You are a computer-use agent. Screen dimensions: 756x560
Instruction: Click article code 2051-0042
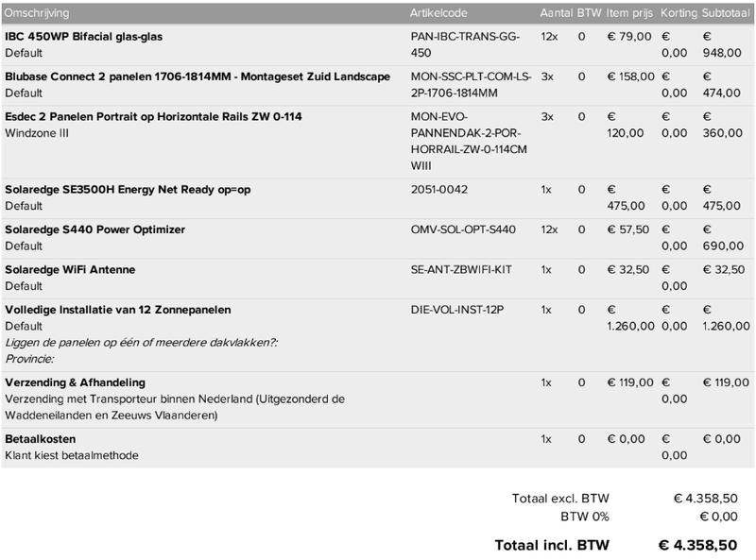point(438,189)
